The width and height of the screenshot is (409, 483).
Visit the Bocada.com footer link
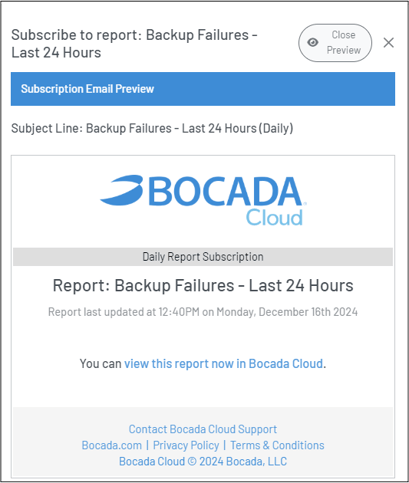[112, 445]
